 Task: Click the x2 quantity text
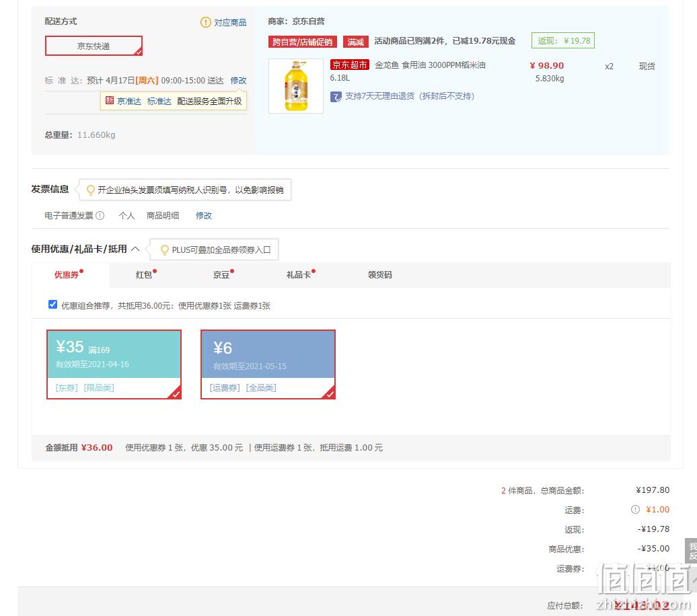coord(609,67)
